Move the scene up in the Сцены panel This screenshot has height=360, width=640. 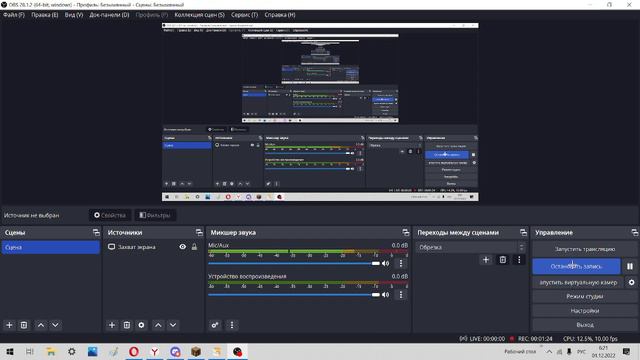[x=41, y=325]
